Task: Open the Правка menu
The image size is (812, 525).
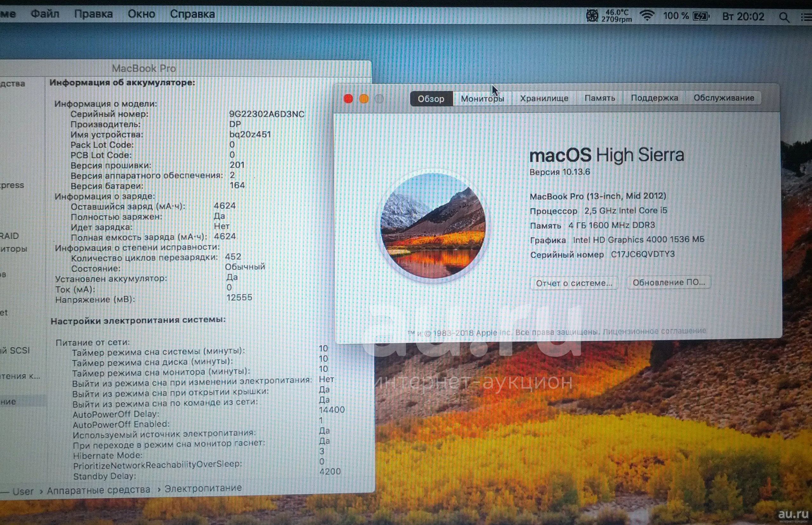Action: point(93,14)
